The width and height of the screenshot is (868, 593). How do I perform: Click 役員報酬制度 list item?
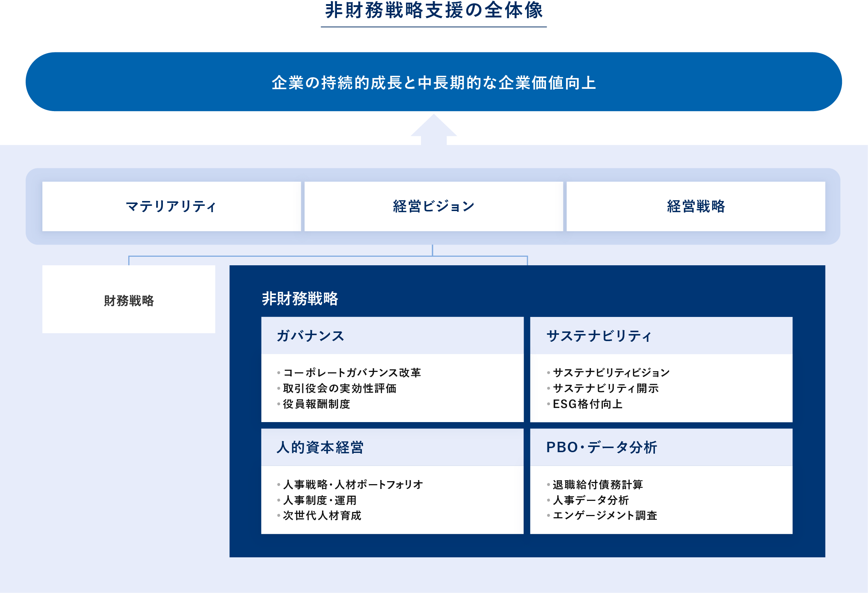coord(316,404)
